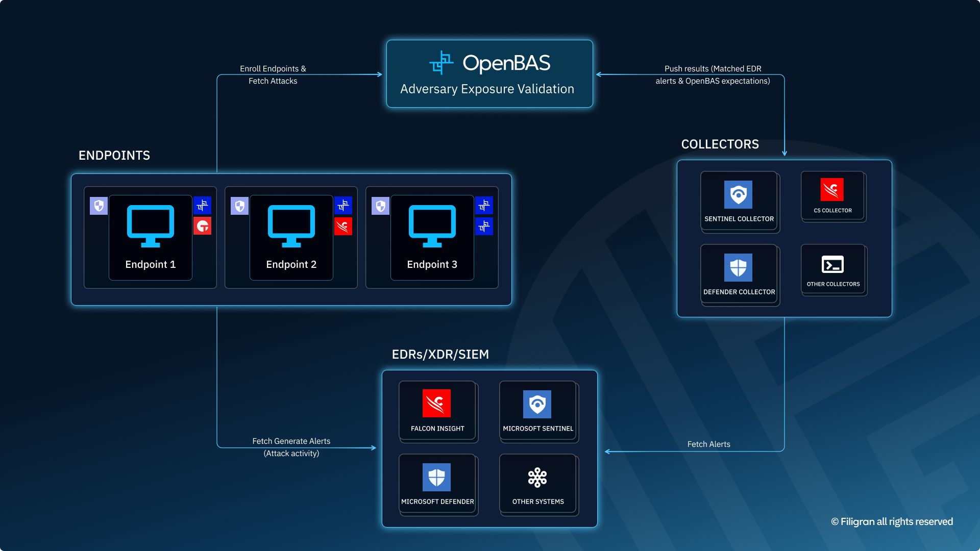
Task: Click Endpoint 1 monitor icon
Action: tap(151, 226)
